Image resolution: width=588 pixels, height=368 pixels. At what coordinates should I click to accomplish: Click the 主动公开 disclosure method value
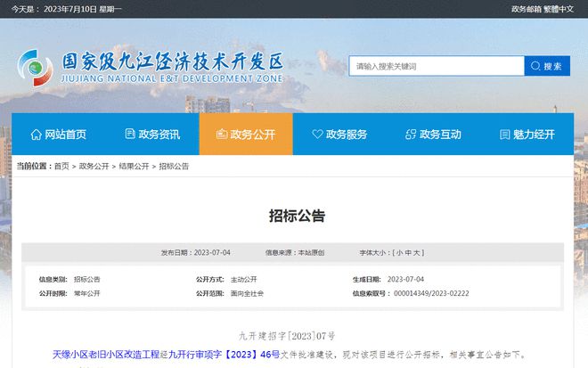pyautogui.click(x=244, y=280)
